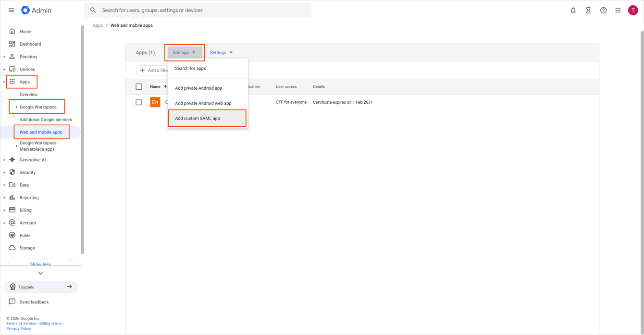The width and height of the screenshot is (644, 335).
Task: Click the Devices icon
Action: [12, 69]
